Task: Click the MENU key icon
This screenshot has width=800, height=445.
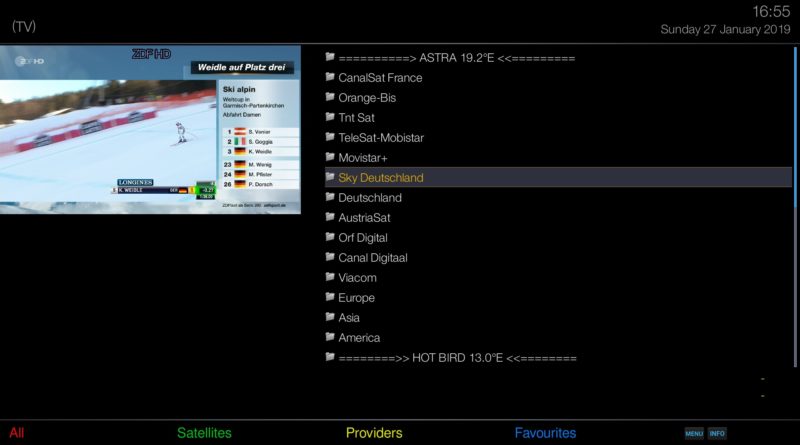Action: [694, 433]
